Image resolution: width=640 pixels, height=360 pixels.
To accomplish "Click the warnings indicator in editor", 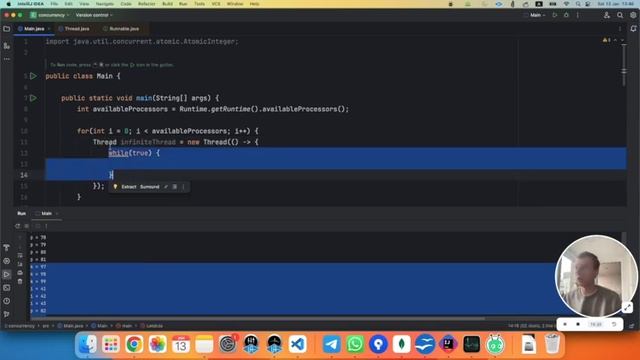I will click(607, 40).
